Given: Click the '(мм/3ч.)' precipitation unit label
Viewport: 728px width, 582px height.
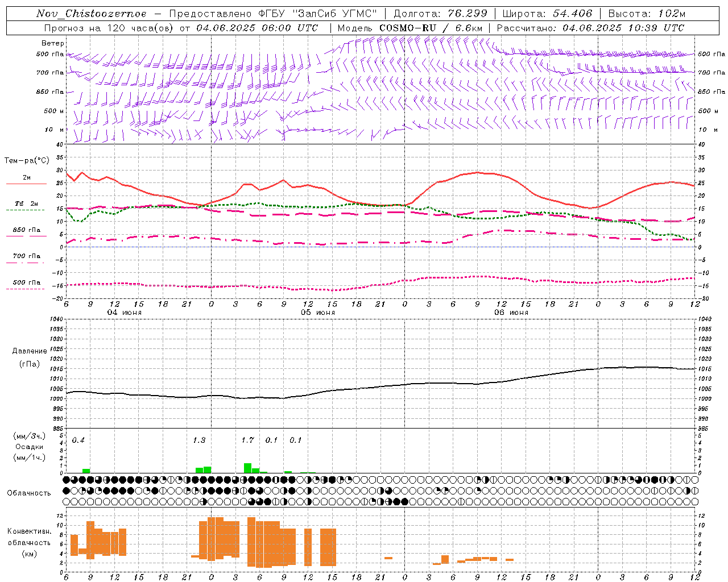Looking at the screenshot, I should pos(30,436).
